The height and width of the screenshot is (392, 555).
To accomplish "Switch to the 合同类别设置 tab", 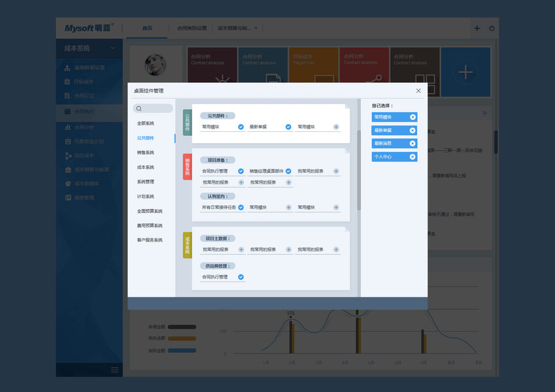I will coord(192,28).
